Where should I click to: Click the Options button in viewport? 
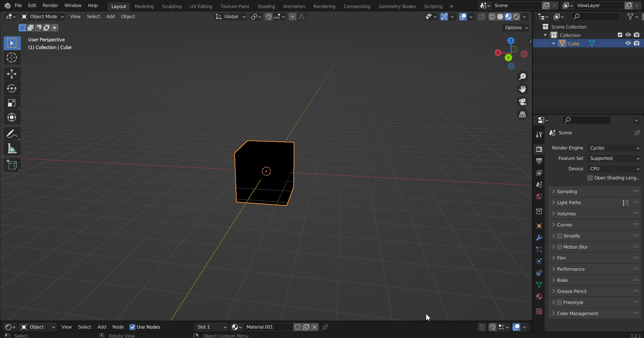(x=516, y=28)
